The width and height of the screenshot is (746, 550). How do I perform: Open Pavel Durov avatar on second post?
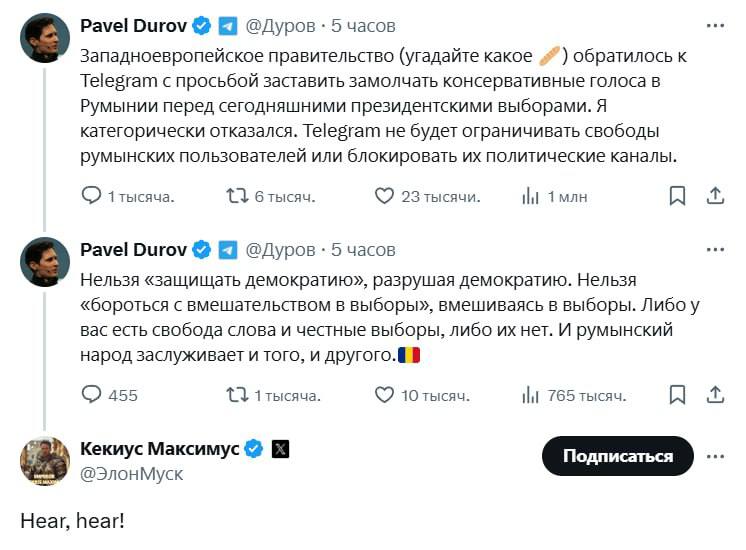pos(45,263)
